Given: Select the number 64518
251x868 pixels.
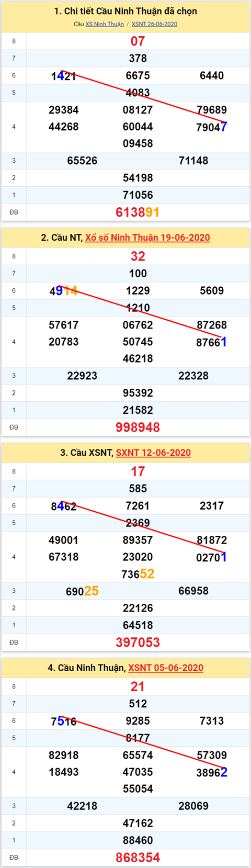Looking at the screenshot, I should 138,625.
